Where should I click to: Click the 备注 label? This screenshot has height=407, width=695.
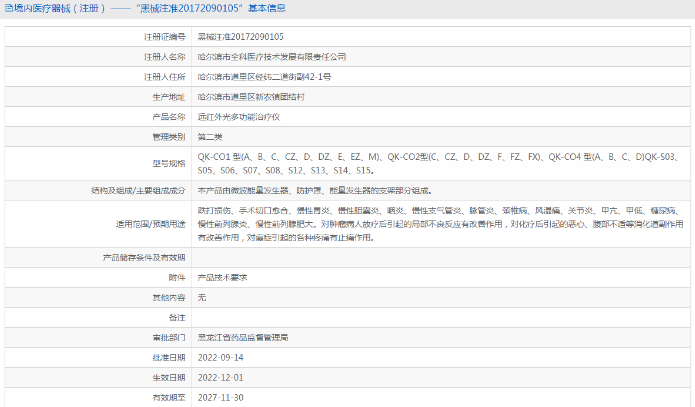coord(177,317)
